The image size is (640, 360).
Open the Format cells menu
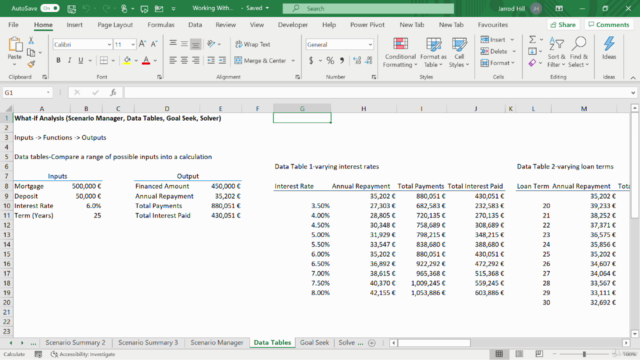click(x=497, y=63)
